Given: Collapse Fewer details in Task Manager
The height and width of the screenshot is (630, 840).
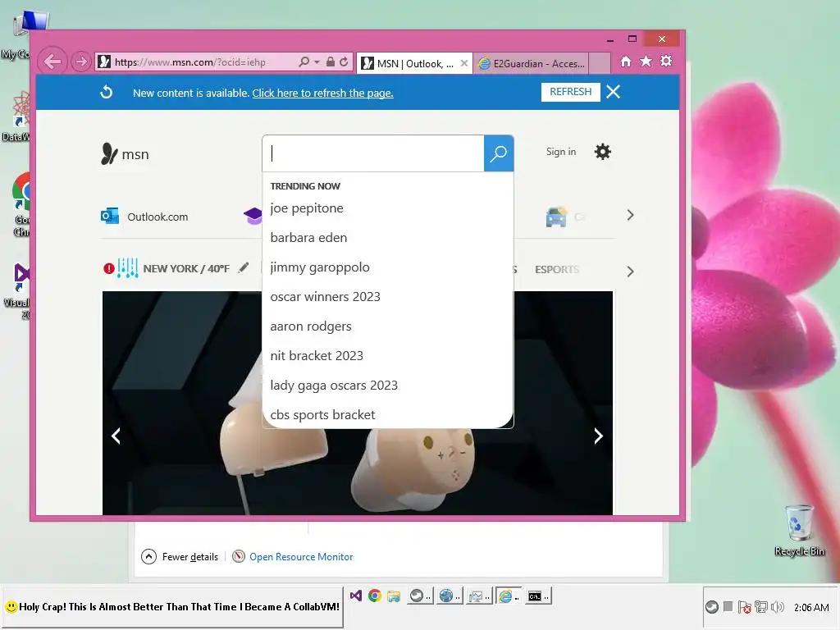Looking at the screenshot, I should point(180,557).
